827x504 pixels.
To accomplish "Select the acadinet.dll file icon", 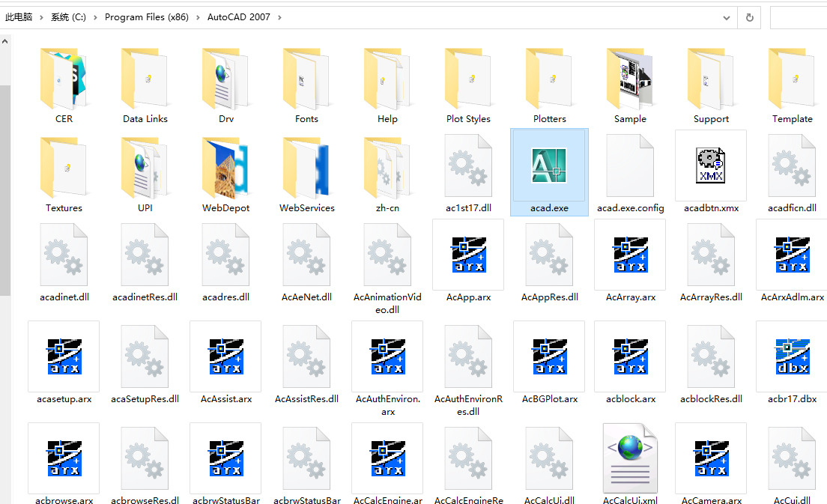I will (64, 255).
